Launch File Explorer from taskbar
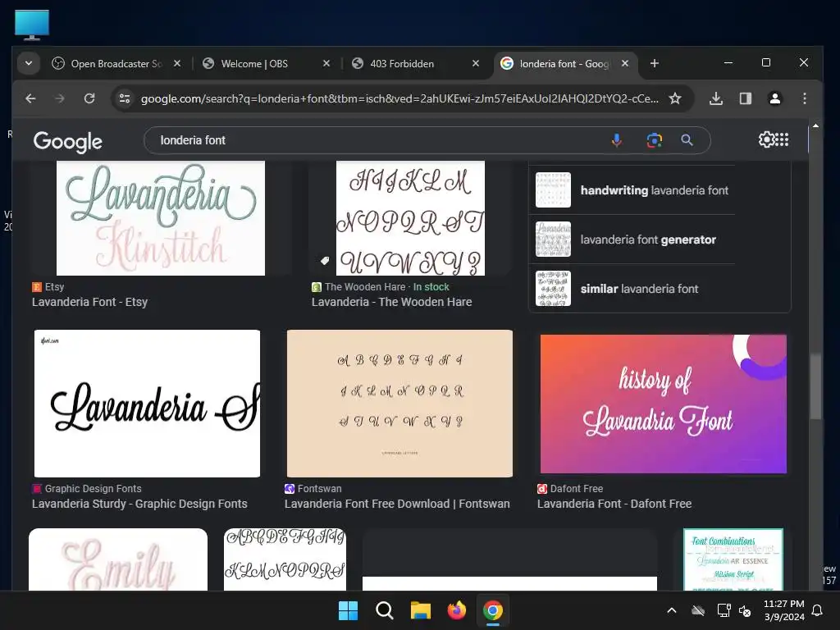The image size is (840, 630). click(421, 610)
